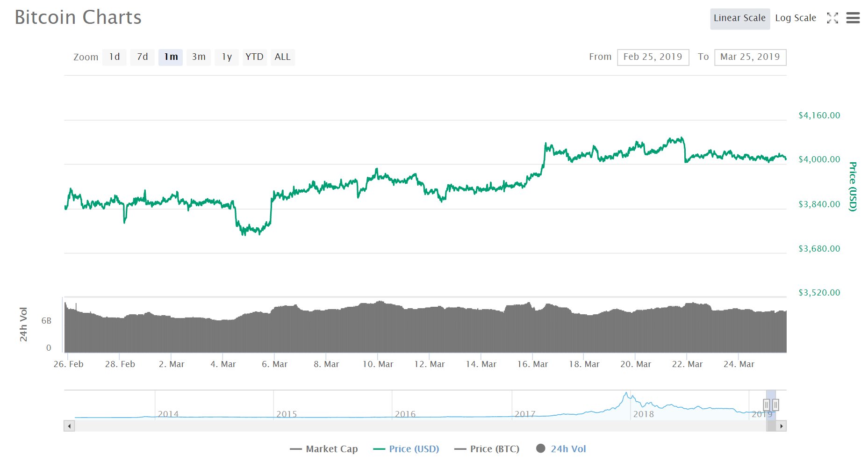Click the $3,840.00 price axis label
This screenshot has height=462, width=868.
819,204
